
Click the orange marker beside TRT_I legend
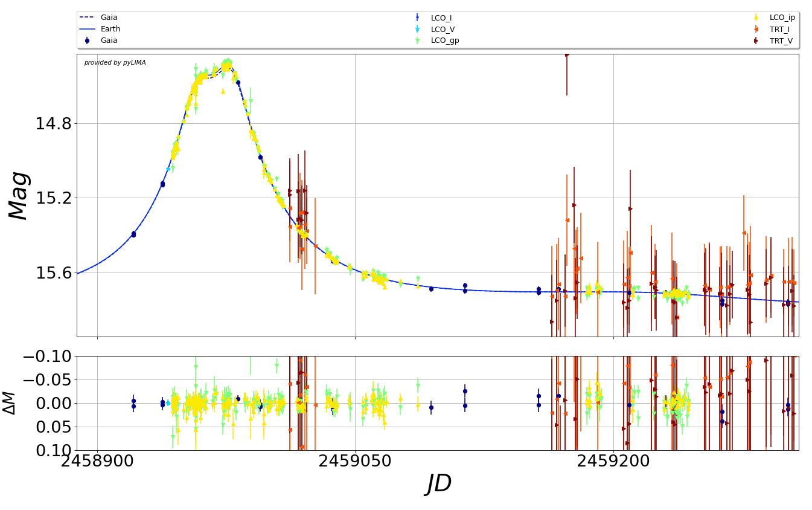point(756,29)
